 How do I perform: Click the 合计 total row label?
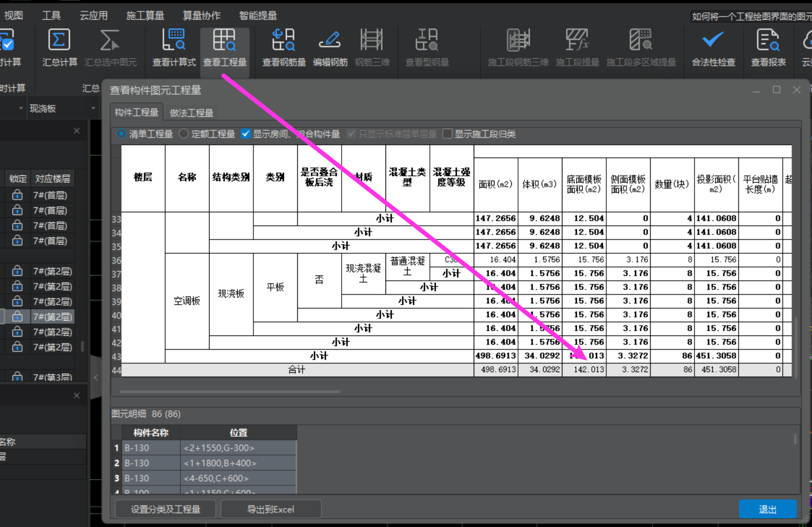click(x=297, y=369)
